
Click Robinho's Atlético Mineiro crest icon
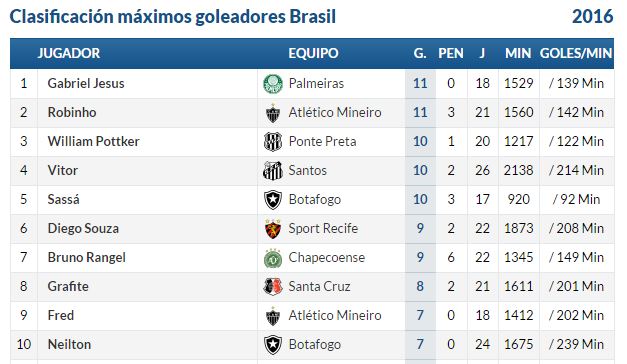point(273,113)
